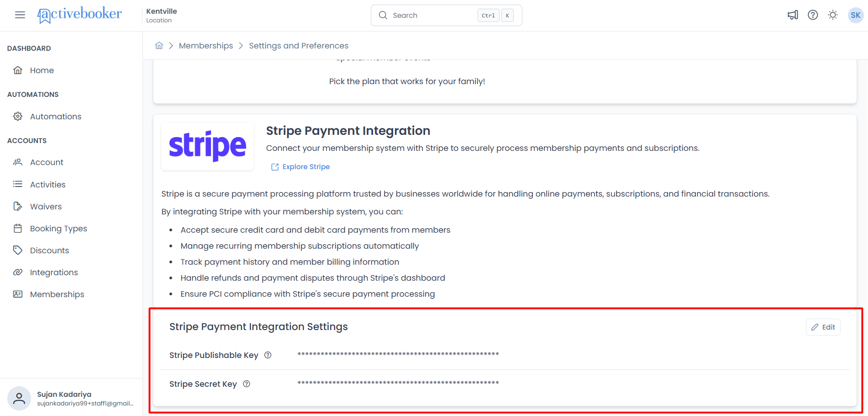The height and width of the screenshot is (416, 868).
Task: Open the help question mark icon
Action: click(813, 15)
